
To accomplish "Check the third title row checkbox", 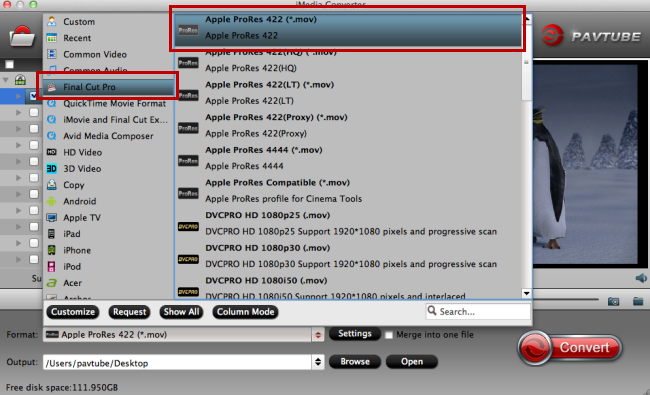I will click(34, 128).
